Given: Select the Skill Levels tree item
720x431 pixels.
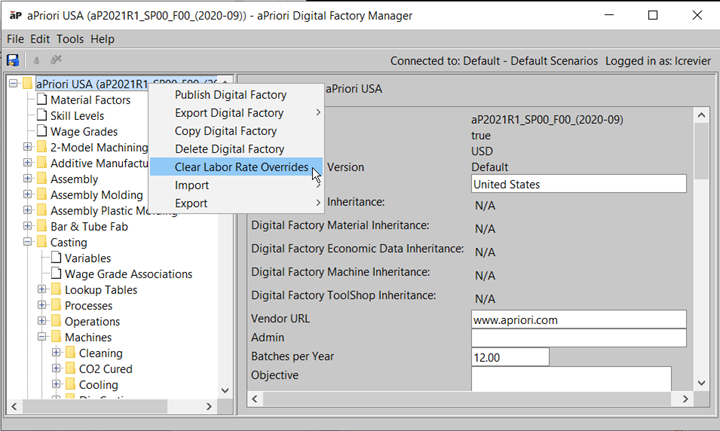Looking at the screenshot, I should pyautogui.click(x=77, y=116).
